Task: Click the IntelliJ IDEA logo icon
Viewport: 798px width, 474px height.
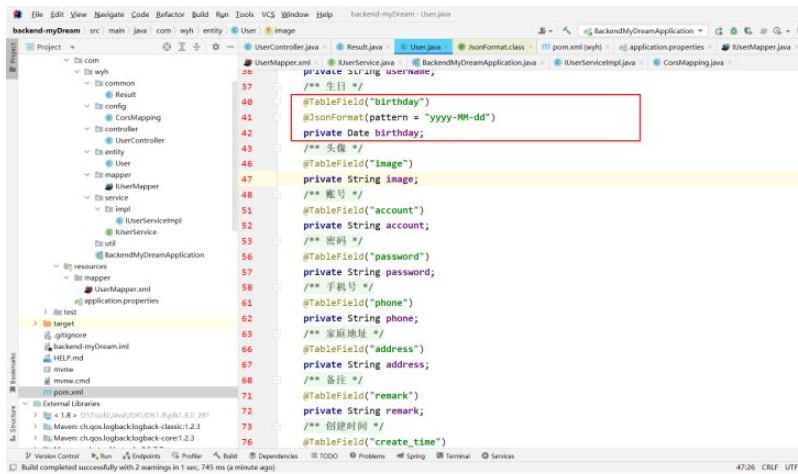Action: (18, 14)
